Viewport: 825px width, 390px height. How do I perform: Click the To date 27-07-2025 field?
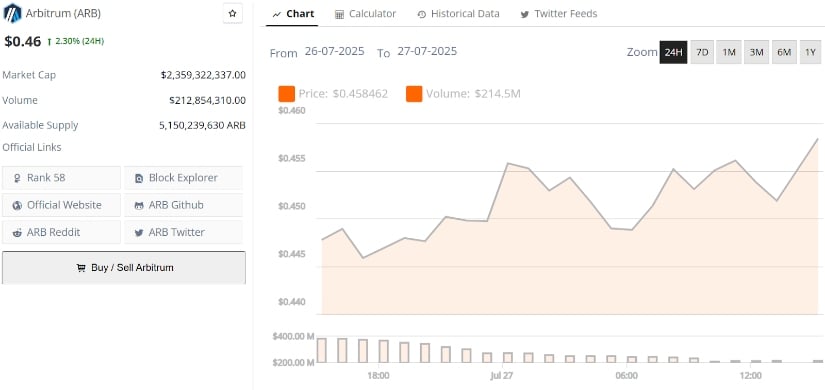(427, 52)
